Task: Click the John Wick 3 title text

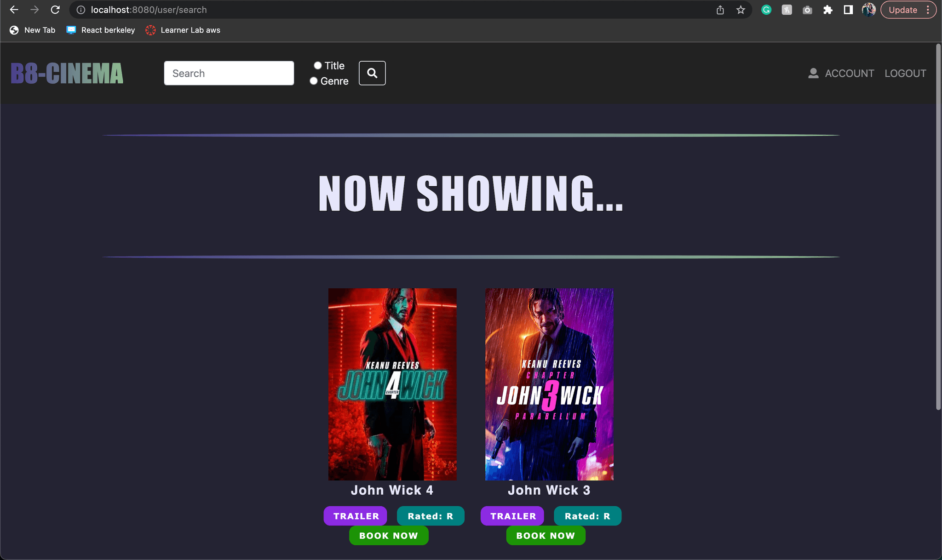Action: point(549,490)
